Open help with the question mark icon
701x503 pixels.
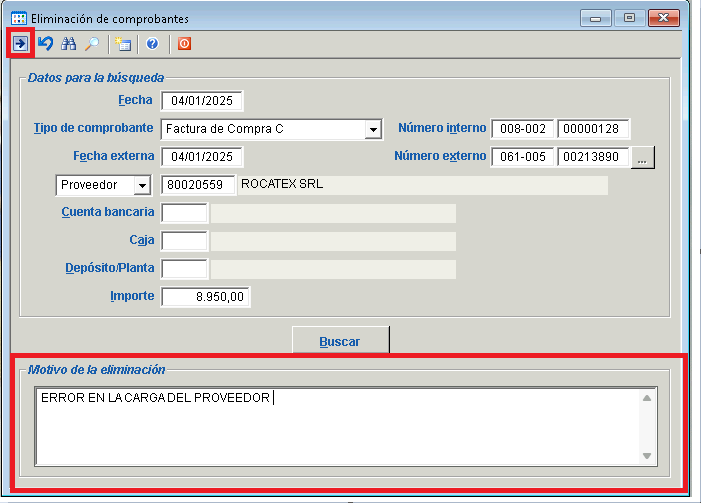[152, 44]
